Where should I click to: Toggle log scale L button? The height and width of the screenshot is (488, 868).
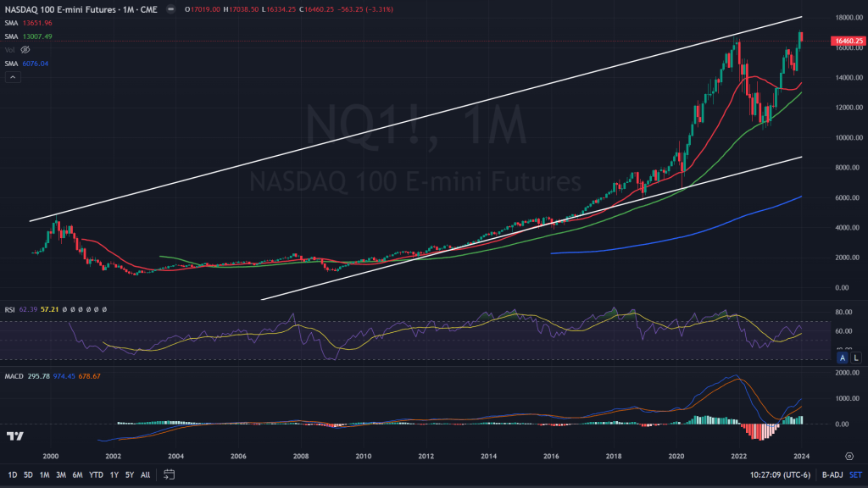(856, 358)
